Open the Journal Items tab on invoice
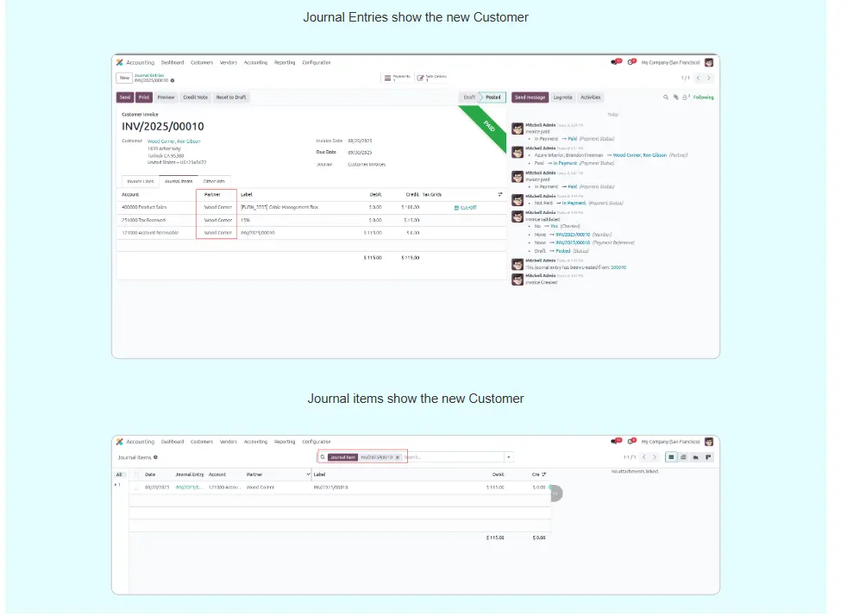The height and width of the screenshot is (616, 847). [x=178, y=181]
